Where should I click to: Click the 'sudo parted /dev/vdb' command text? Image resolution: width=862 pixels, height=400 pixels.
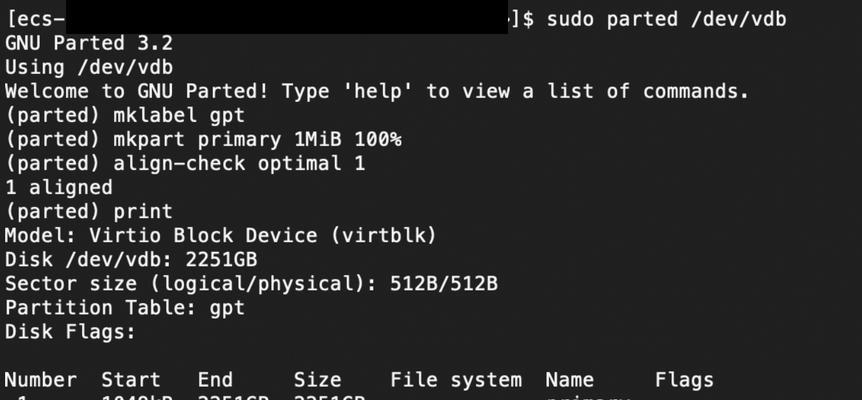pos(666,20)
